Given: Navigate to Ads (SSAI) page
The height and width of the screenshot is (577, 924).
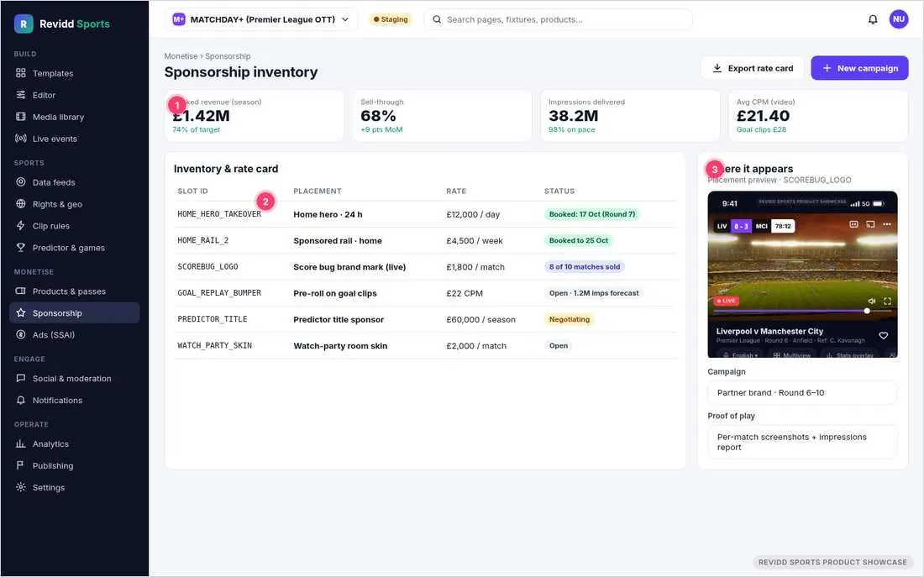Looking at the screenshot, I should click(74, 335).
